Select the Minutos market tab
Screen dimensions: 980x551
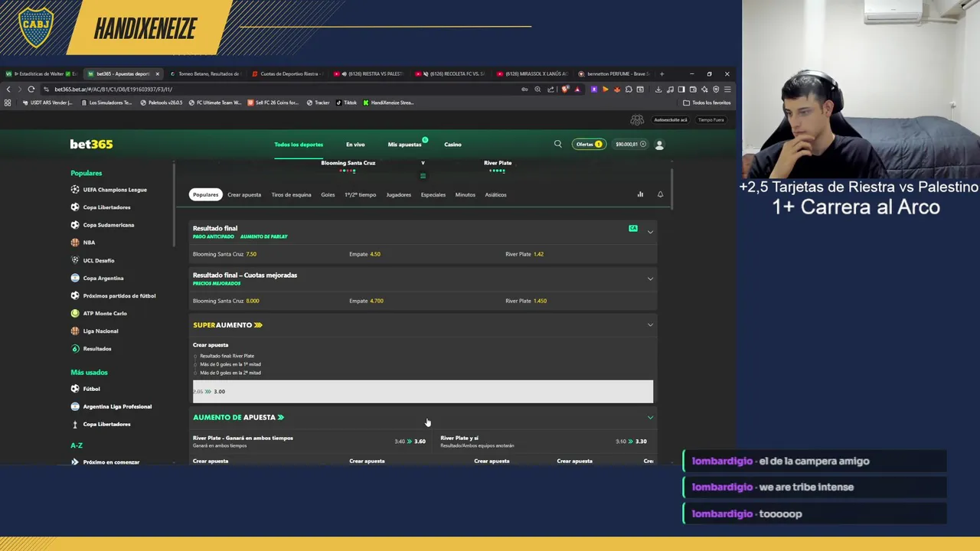click(465, 194)
